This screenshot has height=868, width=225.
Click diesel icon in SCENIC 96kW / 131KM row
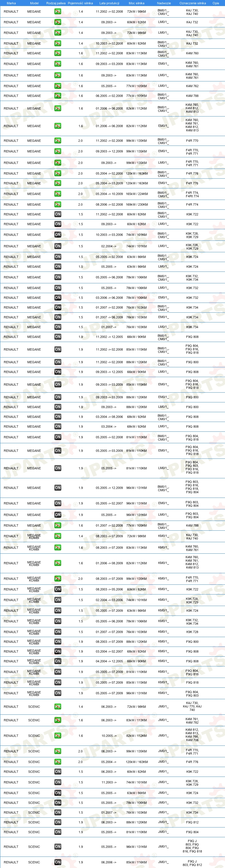(58, 847)
